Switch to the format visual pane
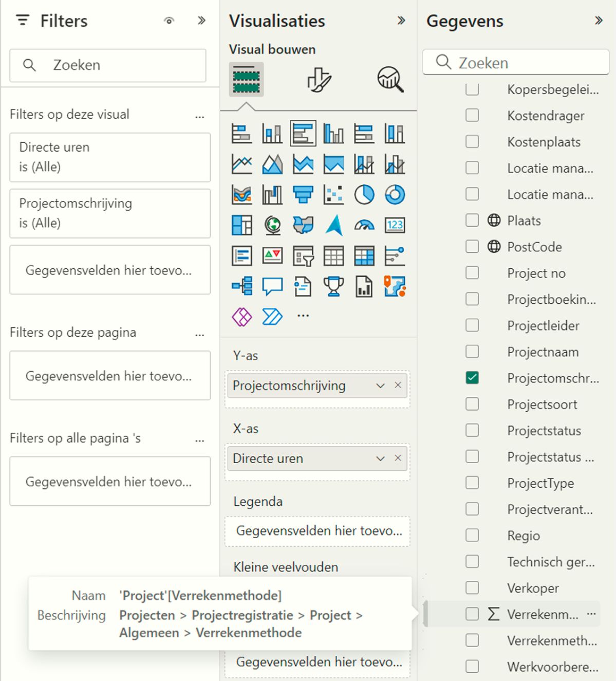The height and width of the screenshot is (681, 616). pos(319,80)
